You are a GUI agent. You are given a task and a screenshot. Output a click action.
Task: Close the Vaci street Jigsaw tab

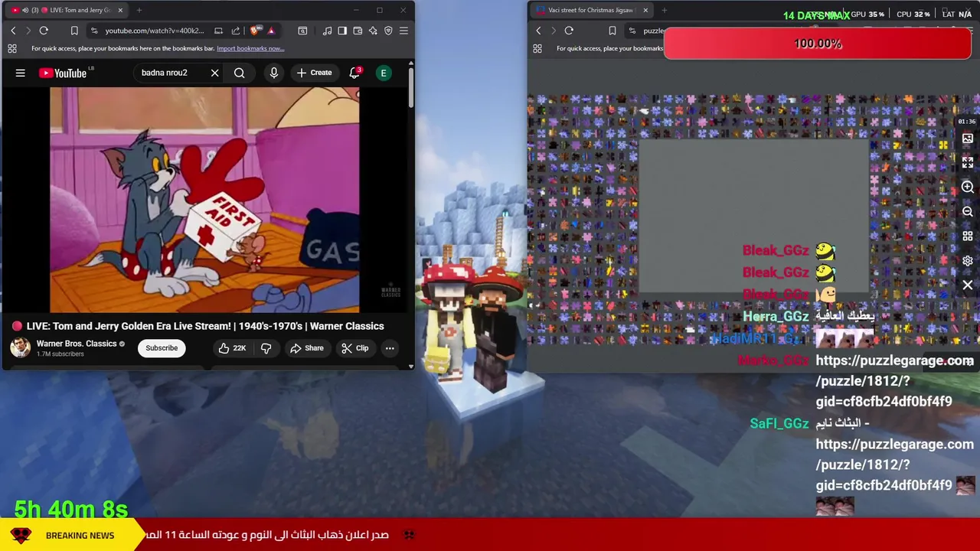[645, 10]
